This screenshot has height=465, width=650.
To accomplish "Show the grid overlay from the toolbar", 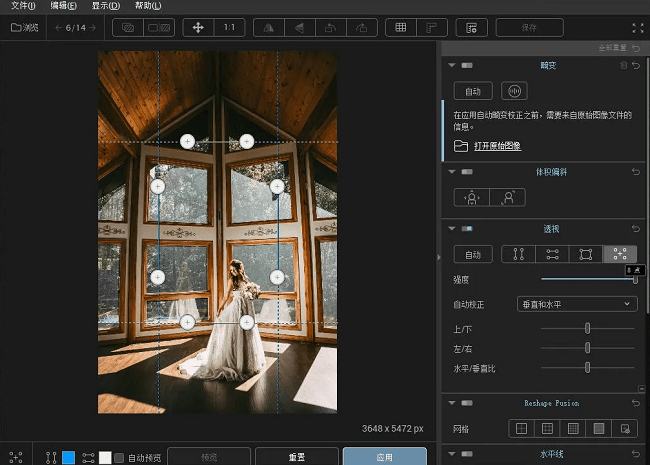I will coord(401,27).
